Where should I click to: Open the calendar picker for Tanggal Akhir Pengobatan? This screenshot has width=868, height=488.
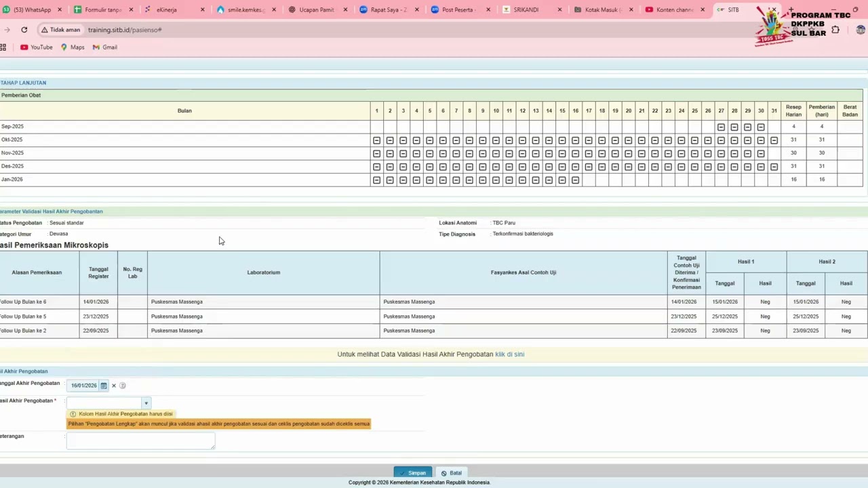tap(104, 386)
